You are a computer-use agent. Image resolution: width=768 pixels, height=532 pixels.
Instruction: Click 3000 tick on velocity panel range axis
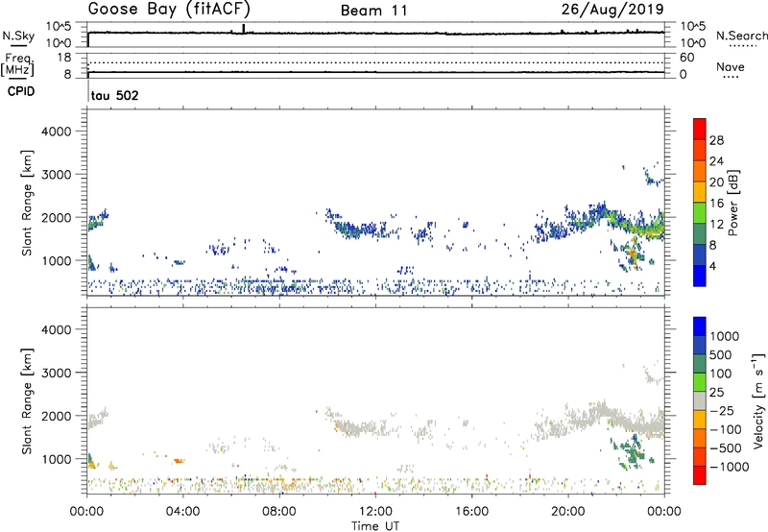(57, 373)
